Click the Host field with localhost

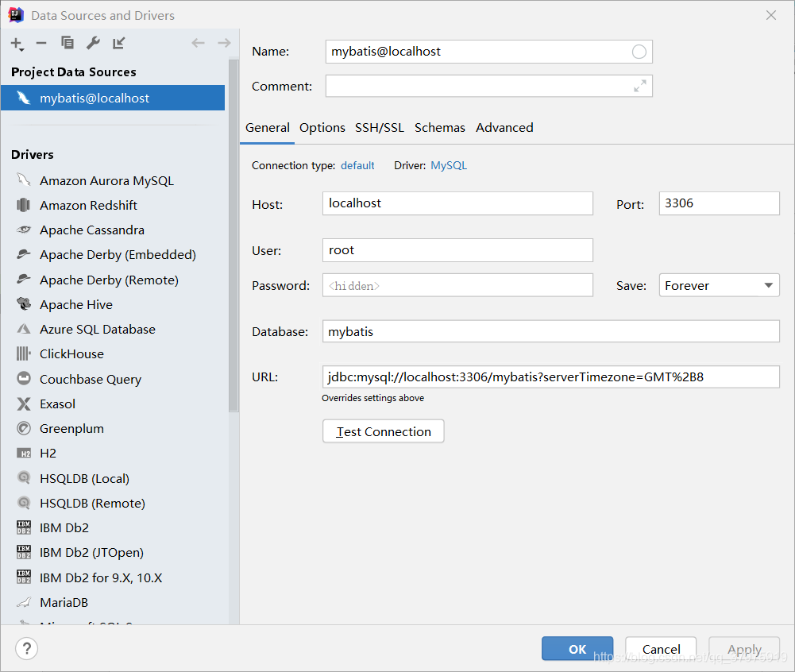click(x=457, y=203)
